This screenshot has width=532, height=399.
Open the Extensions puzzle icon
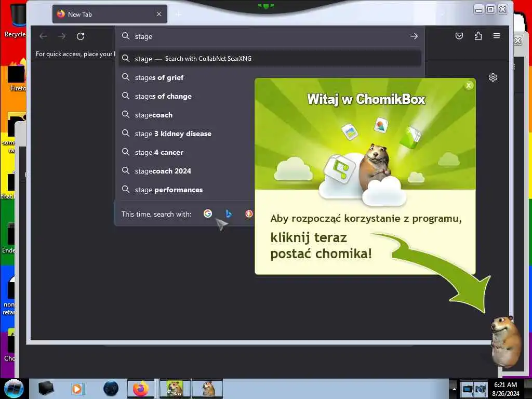click(x=478, y=36)
